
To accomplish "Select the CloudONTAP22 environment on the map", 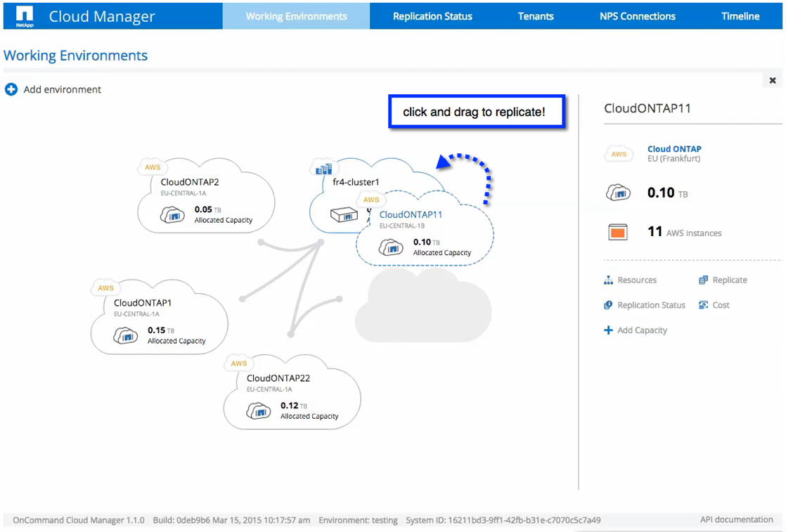I will tap(292, 390).
